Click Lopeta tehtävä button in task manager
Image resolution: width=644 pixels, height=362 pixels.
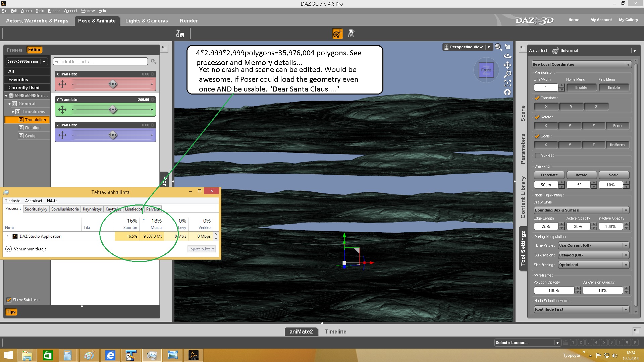pyautogui.click(x=201, y=249)
